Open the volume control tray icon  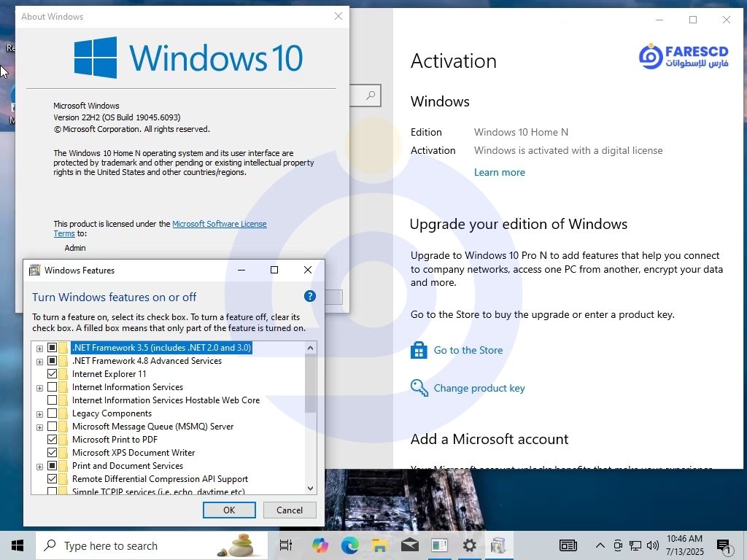click(x=653, y=545)
